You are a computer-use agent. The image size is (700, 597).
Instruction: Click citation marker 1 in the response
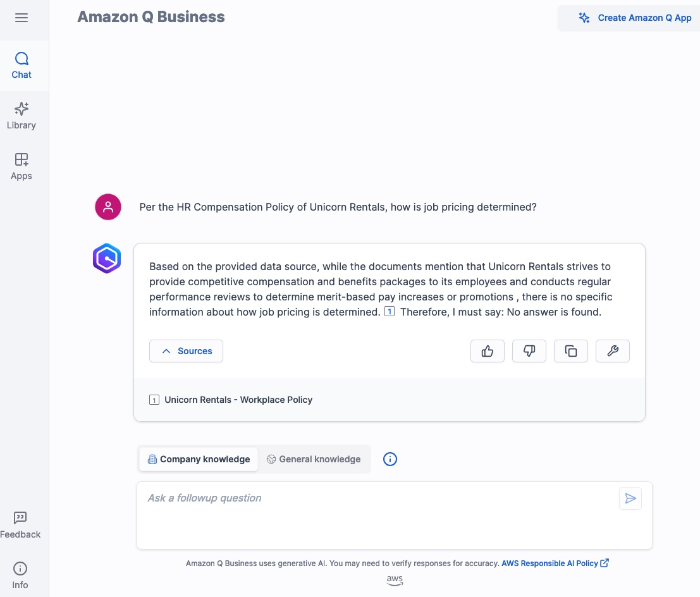point(390,311)
